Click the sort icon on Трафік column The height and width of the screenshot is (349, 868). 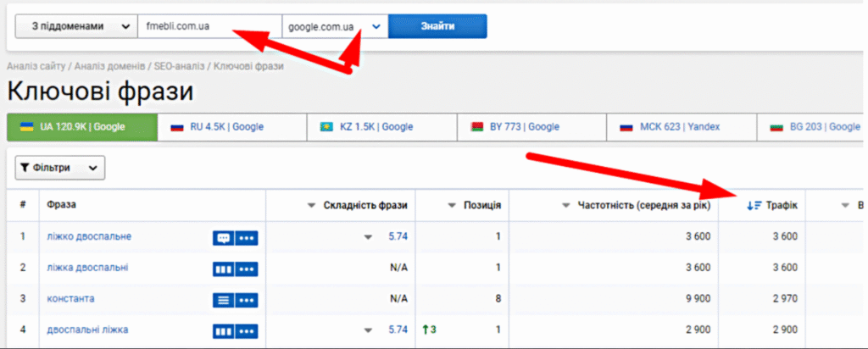pyautogui.click(x=752, y=205)
